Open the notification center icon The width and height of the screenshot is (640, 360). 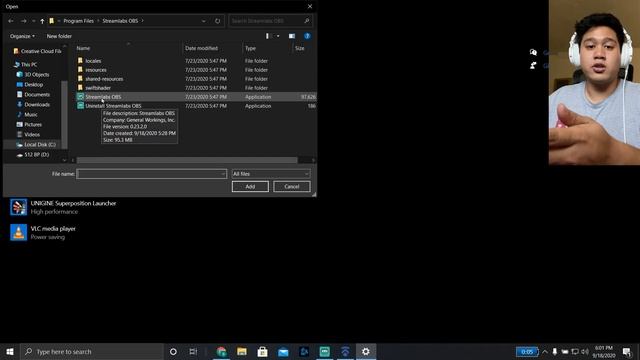(627, 351)
